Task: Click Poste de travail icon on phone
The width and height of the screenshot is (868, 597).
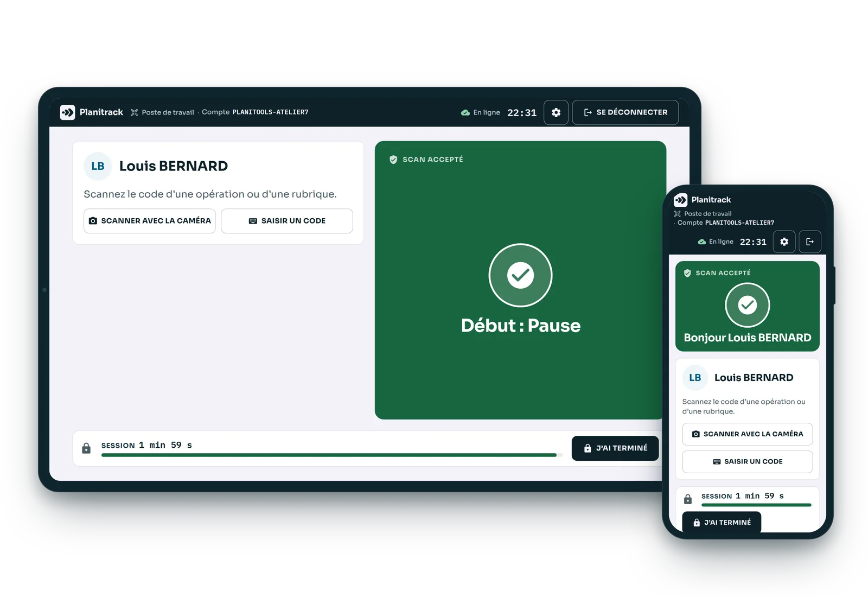Action: point(677,214)
